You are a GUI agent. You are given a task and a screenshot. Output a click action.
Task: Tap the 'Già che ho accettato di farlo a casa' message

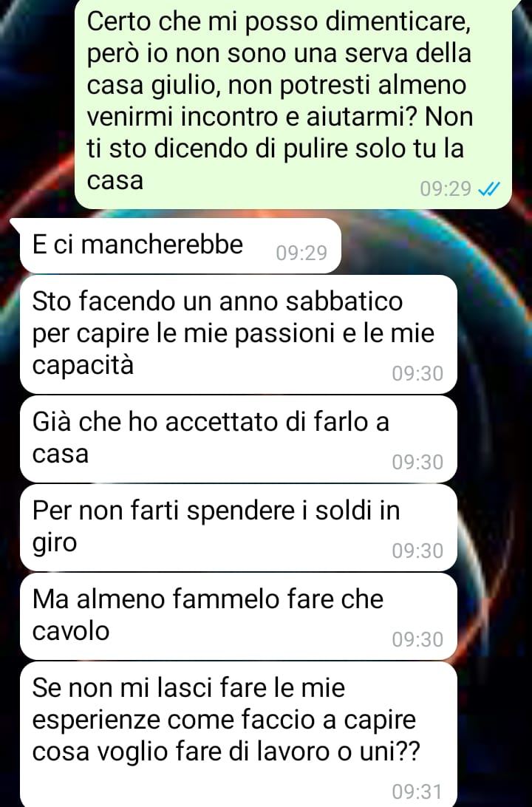point(238,439)
